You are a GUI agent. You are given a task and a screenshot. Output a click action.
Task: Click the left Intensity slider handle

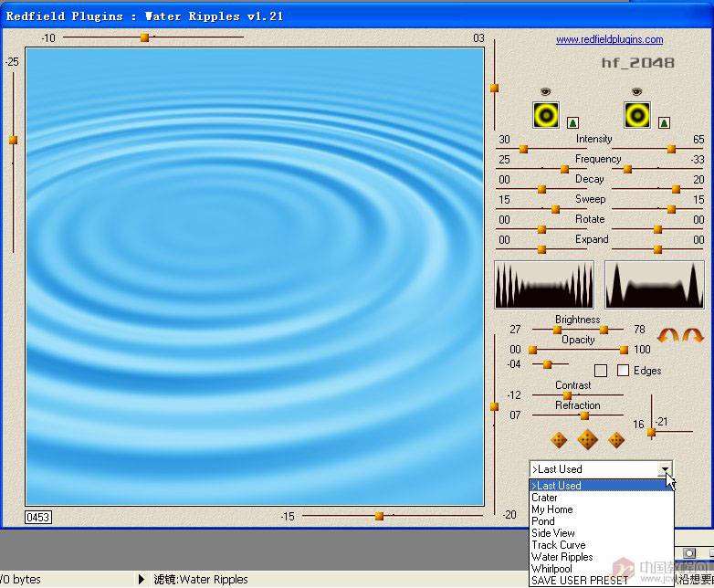[x=524, y=149]
